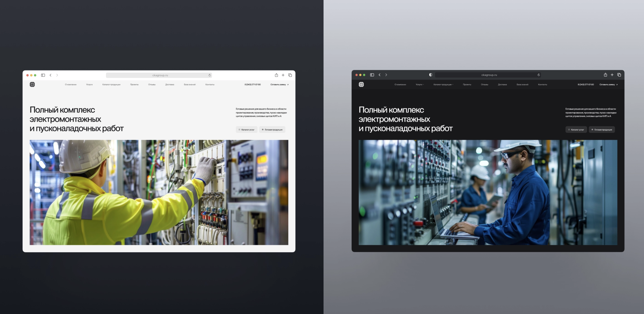644x314 pixels.
Task: Click chip logo on the light site
Action: [x=32, y=84]
